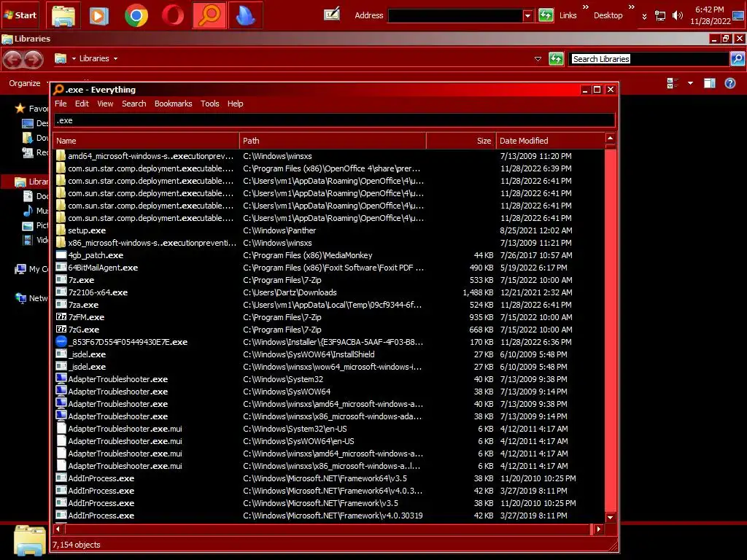Click the network tray icon
The height and width of the screenshot is (560, 747).
tap(660, 16)
